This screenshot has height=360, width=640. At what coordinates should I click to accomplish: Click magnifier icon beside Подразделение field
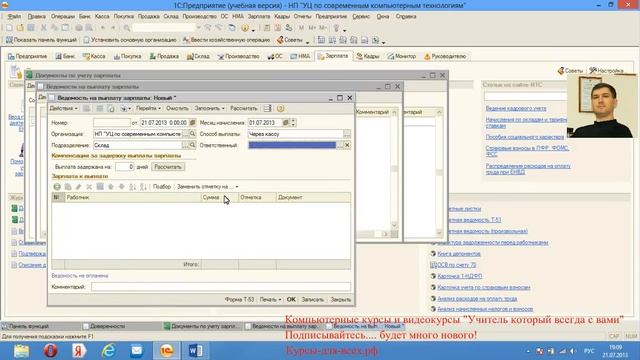[193, 145]
